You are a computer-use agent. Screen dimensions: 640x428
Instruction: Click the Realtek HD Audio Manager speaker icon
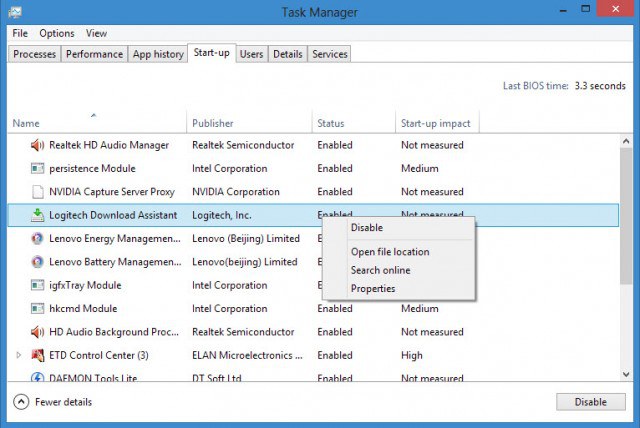[37, 145]
